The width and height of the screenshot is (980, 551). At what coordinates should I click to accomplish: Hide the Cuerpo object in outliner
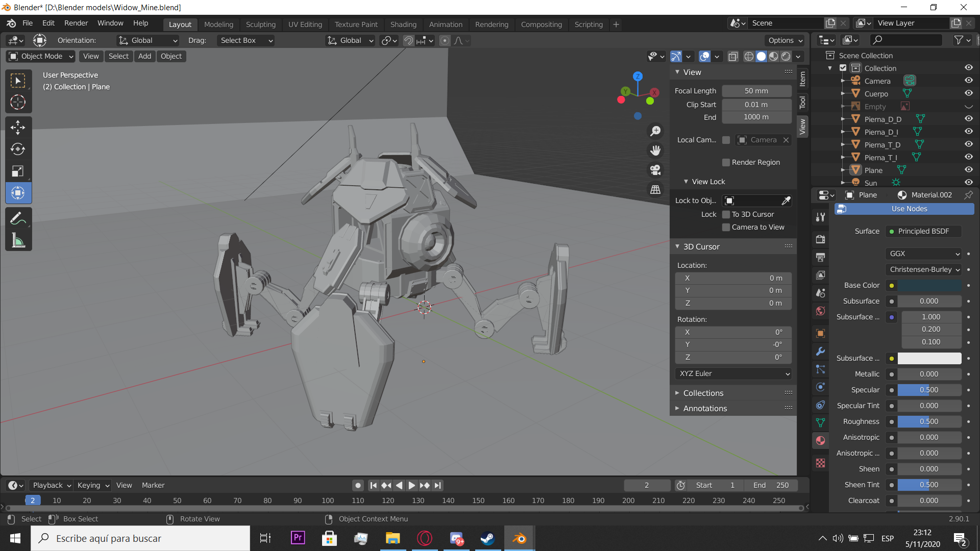[968, 93]
